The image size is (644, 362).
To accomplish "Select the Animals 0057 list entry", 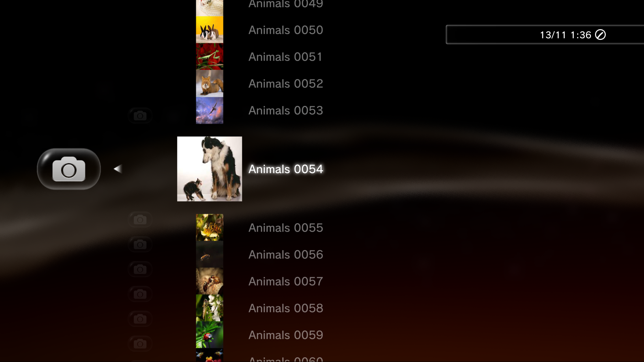I will [x=286, y=282].
